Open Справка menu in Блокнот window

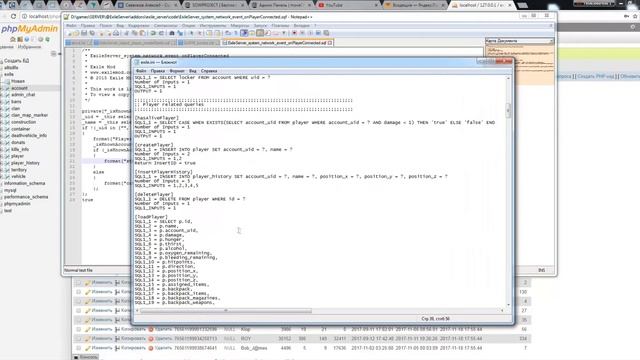[x=209, y=71]
